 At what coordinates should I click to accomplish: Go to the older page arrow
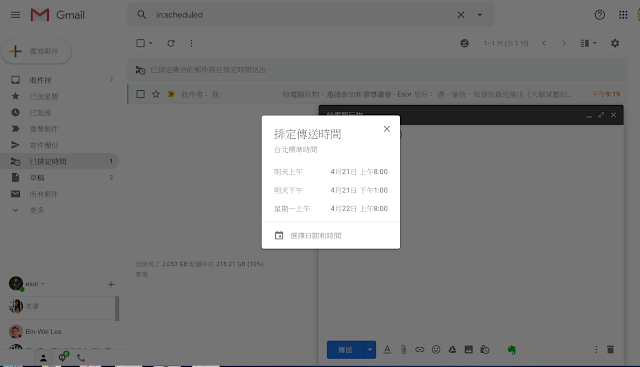tap(564, 43)
